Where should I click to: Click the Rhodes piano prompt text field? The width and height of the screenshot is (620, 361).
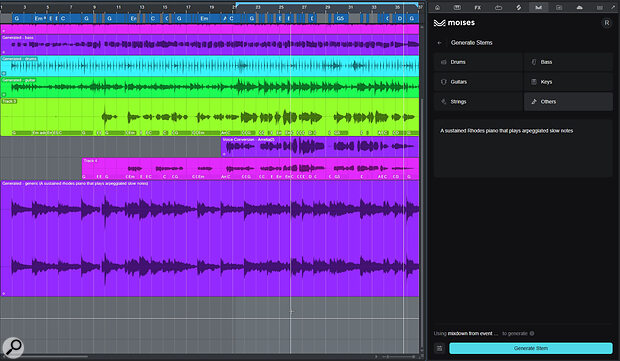523,148
